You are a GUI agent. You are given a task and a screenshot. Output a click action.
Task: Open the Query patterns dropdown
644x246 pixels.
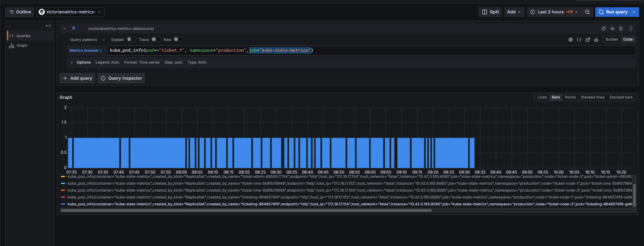pyautogui.click(x=87, y=39)
